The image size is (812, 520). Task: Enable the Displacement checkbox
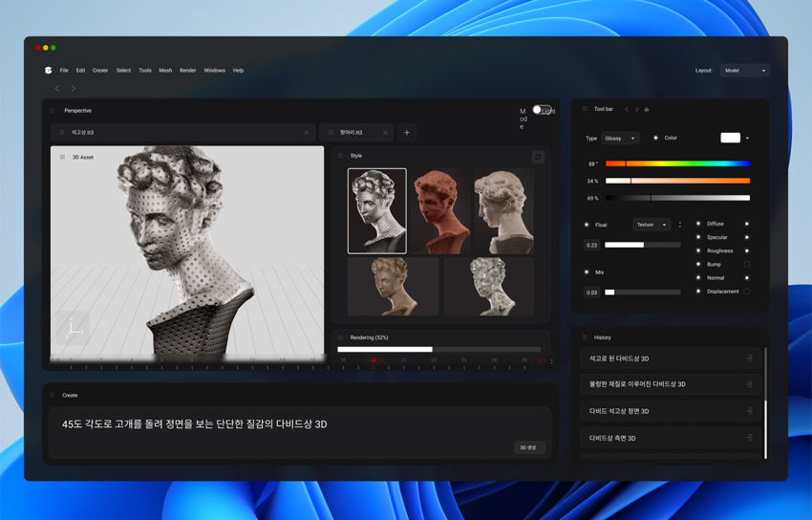747,292
